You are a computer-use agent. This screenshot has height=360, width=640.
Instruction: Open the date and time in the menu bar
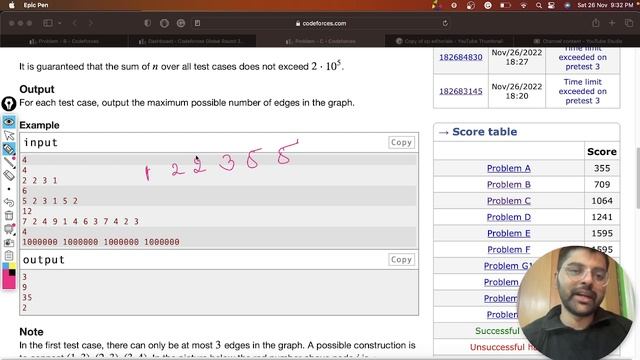coord(606,5)
